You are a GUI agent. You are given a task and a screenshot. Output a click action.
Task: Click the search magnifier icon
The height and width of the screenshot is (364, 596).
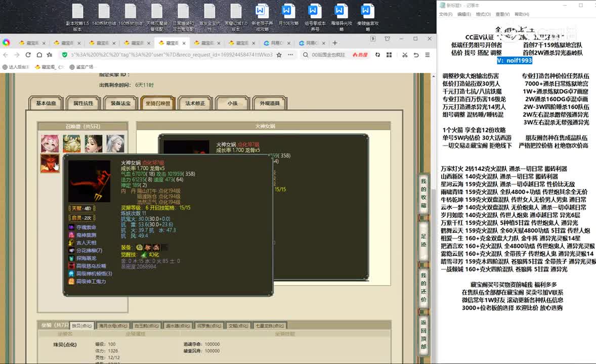tap(306, 55)
